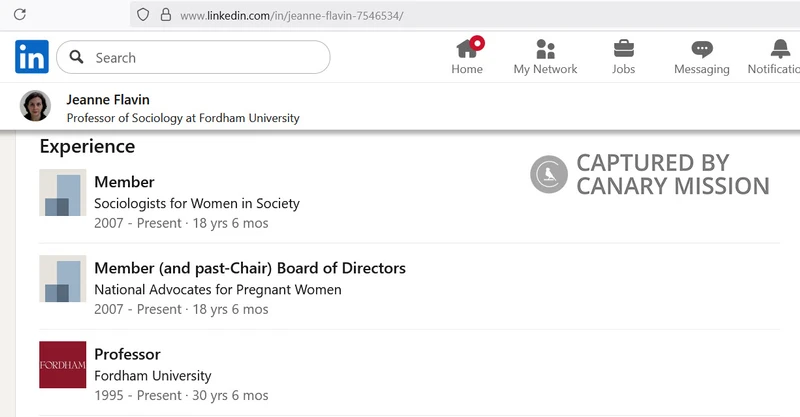Open 'National Advocates for Pregnant Women' link

click(x=218, y=289)
